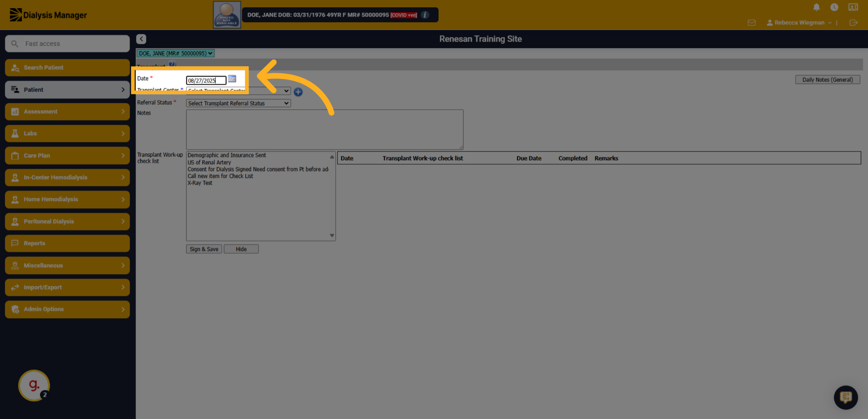Expand the Care Plan menu
Screen dimensions: 868x419
coord(67,155)
